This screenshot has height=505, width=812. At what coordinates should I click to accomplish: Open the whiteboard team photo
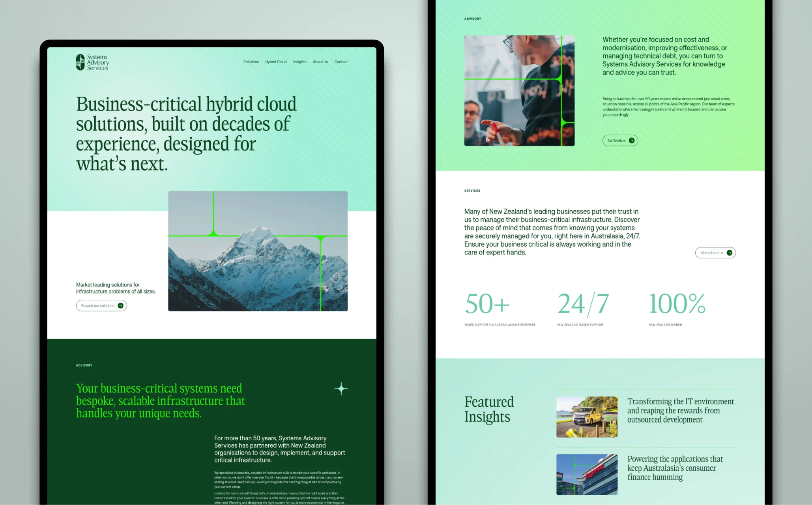coord(519,91)
